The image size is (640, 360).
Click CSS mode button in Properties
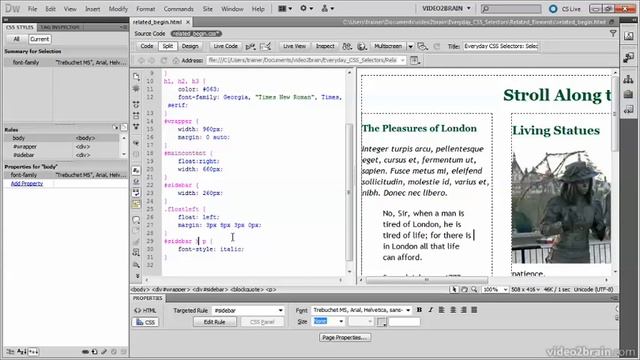145,322
